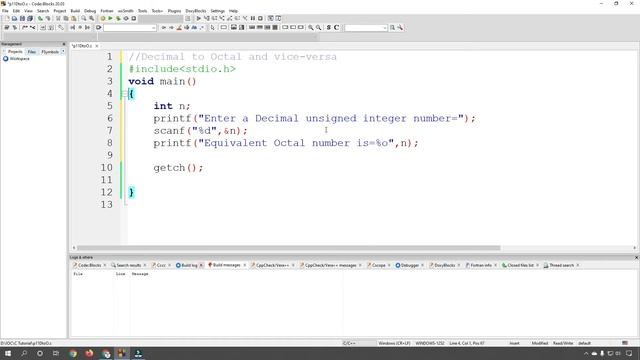The width and height of the screenshot is (640, 360).
Task: Click the 'getch();' code line
Action: 178,168
